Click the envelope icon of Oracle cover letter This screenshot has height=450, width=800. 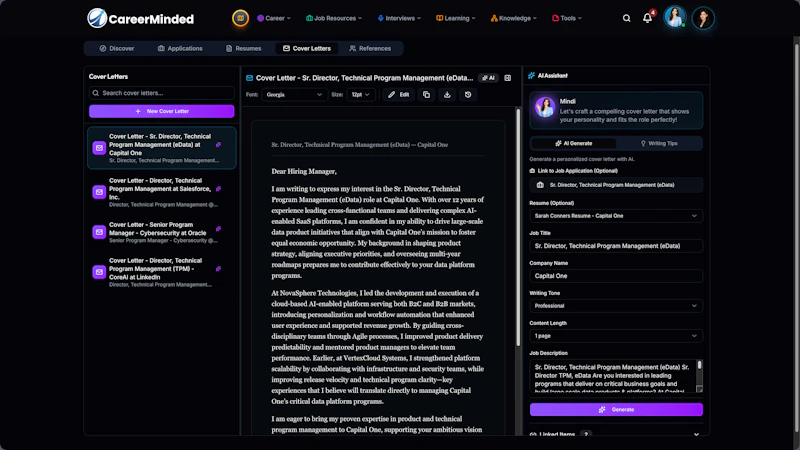[99, 232]
